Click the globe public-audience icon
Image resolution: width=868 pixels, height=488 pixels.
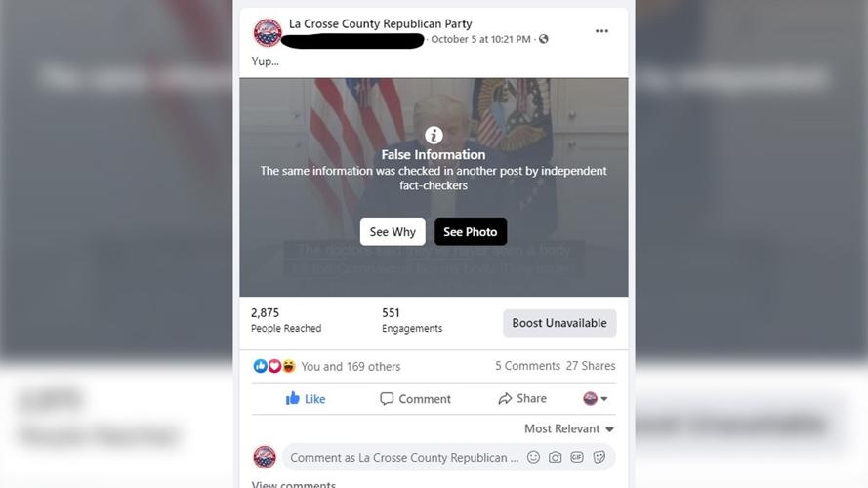(x=544, y=39)
